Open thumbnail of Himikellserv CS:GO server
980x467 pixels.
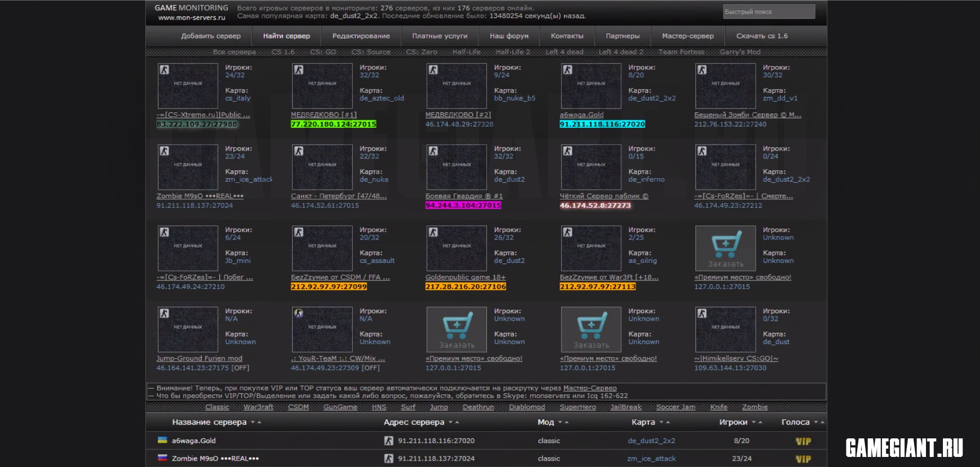pyautogui.click(x=726, y=329)
